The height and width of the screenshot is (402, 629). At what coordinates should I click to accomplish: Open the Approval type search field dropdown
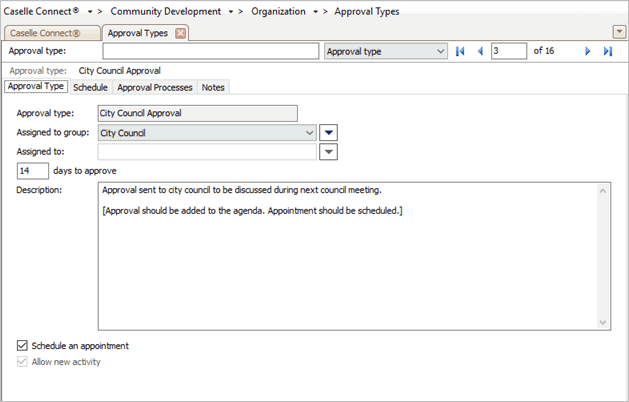[x=441, y=51]
